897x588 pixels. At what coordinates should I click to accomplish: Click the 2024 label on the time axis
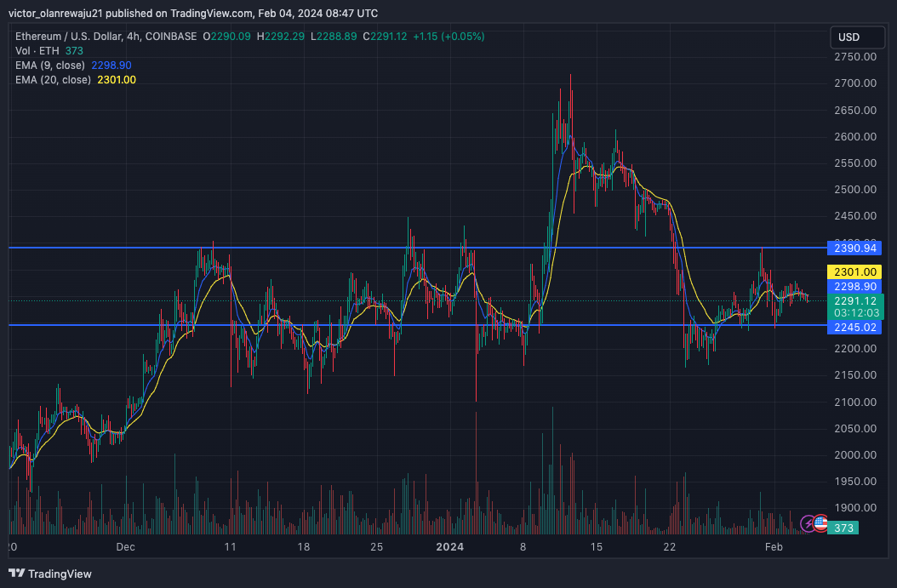pos(450,547)
